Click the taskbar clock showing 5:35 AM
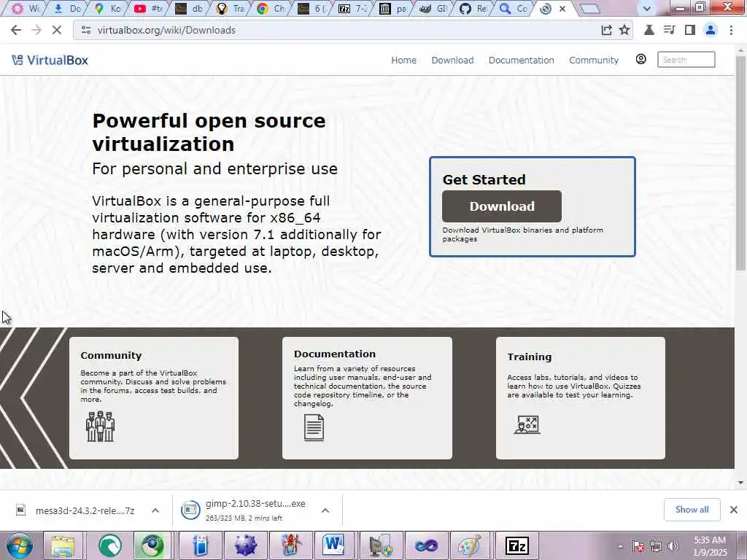The height and width of the screenshot is (560, 747). coord(711,546)
